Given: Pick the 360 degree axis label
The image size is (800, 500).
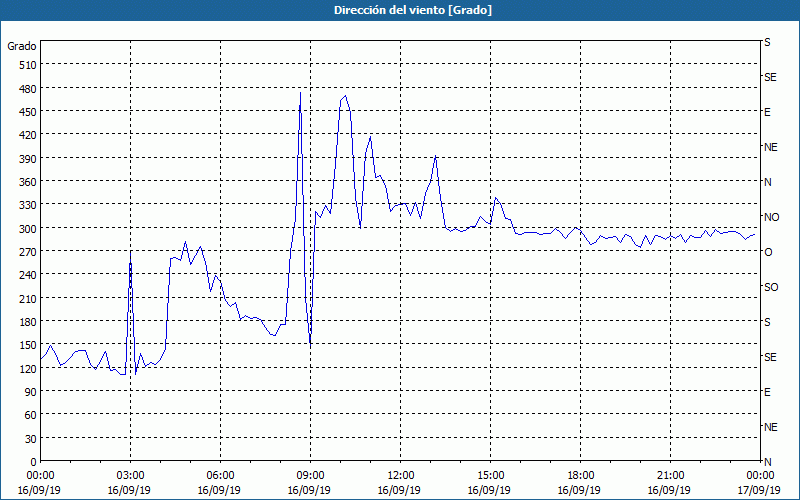Looking at the screenshot, I should [x=28, y=182].
